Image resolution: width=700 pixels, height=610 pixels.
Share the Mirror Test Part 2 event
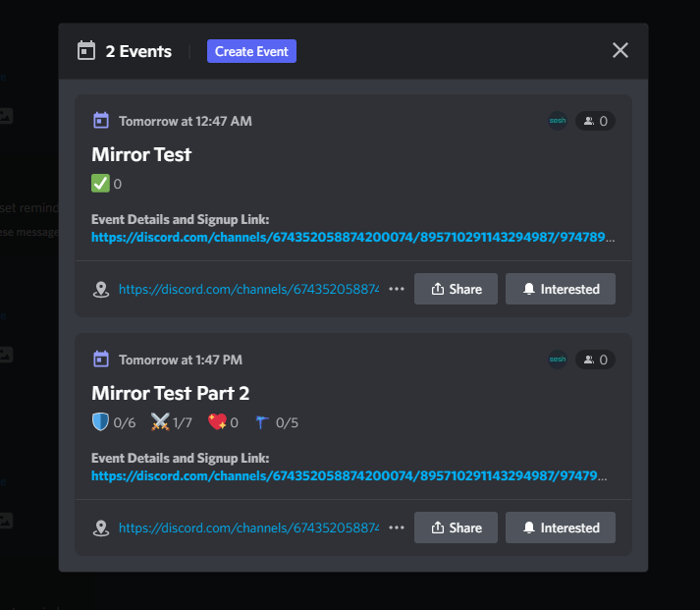pyautogui.click(x=456, y=527)
